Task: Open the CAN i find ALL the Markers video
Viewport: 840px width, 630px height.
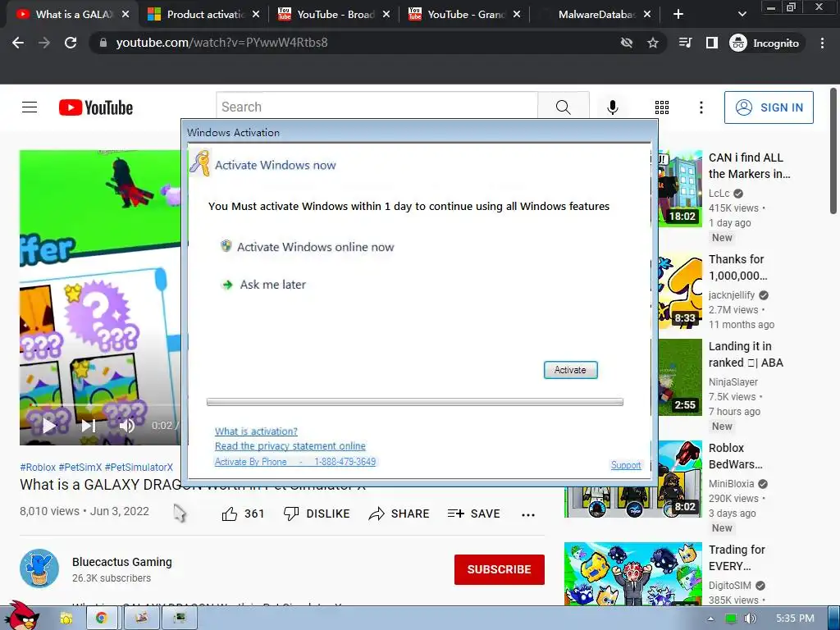Action: [x=749, y=166]
